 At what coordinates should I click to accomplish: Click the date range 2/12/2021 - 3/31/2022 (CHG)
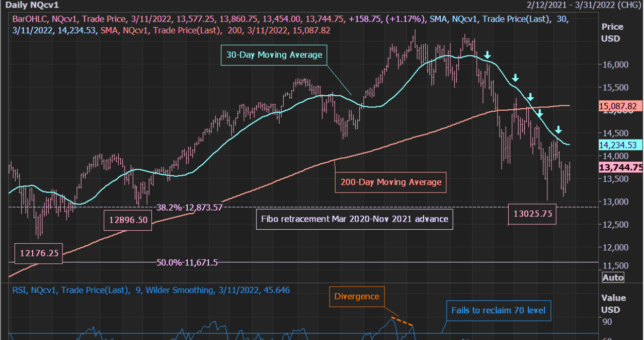(x=584, y=5)
